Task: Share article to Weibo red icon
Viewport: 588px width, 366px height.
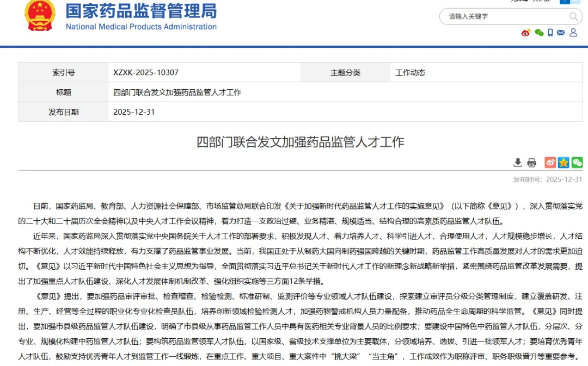Action: coord(550,162)
